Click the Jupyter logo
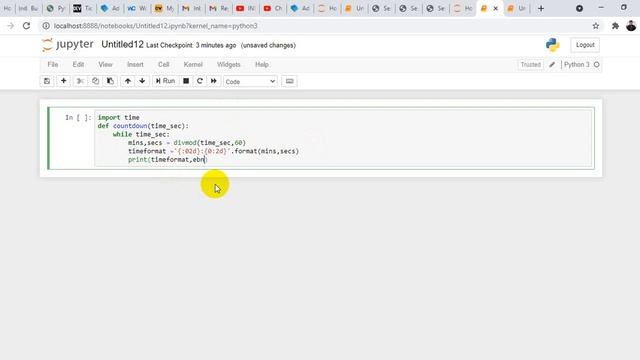Viewport: 640px width, 360px height. pos(68,44)
